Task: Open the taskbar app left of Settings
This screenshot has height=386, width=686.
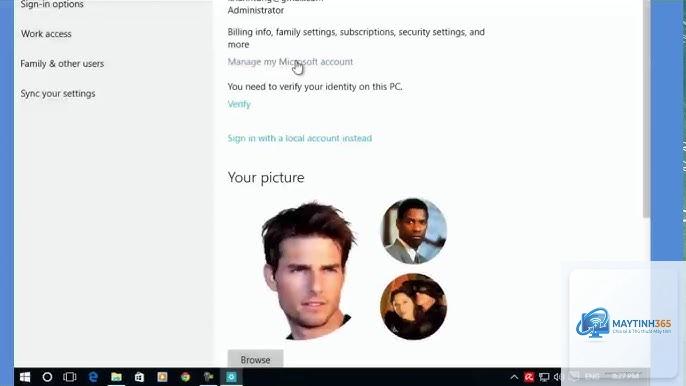Action: 209,377
